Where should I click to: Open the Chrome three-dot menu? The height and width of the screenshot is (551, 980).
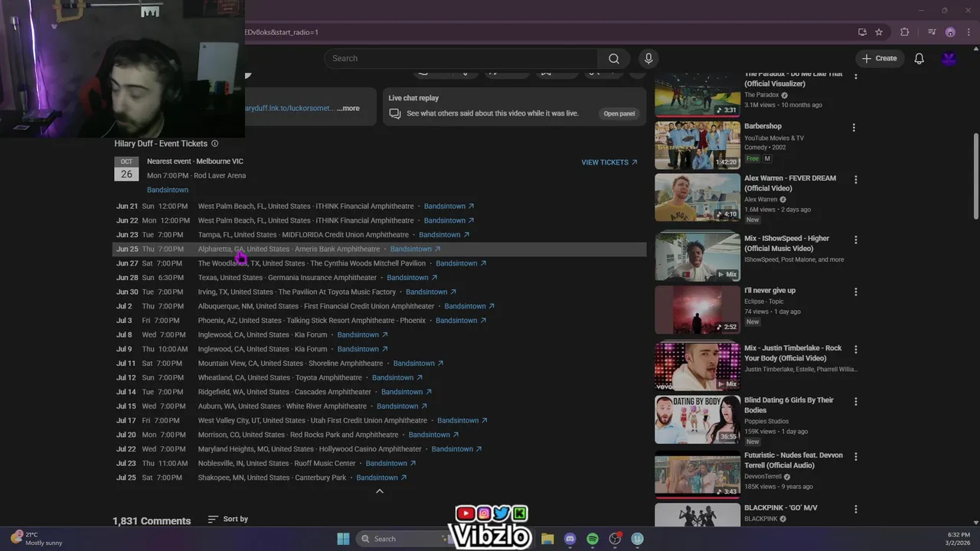point(967,32)
